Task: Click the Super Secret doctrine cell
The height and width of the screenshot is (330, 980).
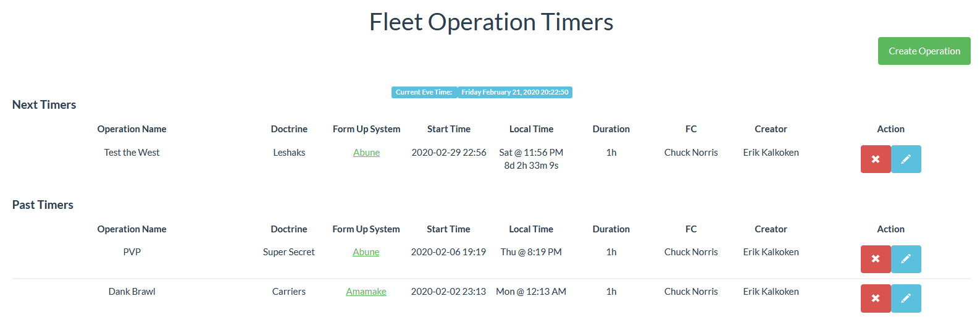Action: click(288, 252)
